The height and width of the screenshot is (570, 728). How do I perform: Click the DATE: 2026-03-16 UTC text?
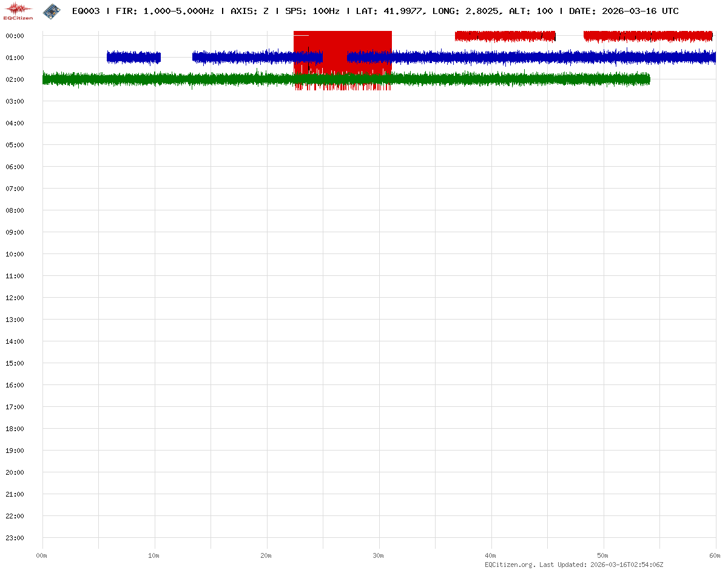624,11
